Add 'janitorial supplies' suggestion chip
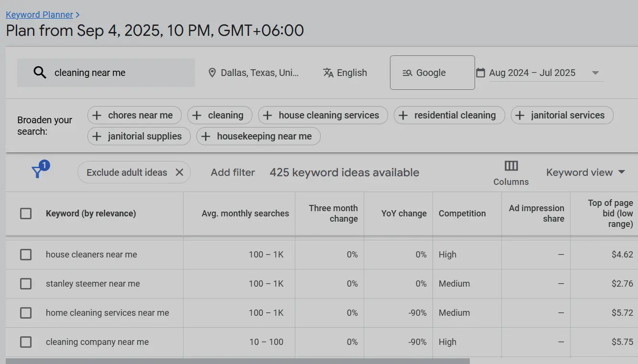The height and width of the screenshot is (364, 638). coord(139,136)
